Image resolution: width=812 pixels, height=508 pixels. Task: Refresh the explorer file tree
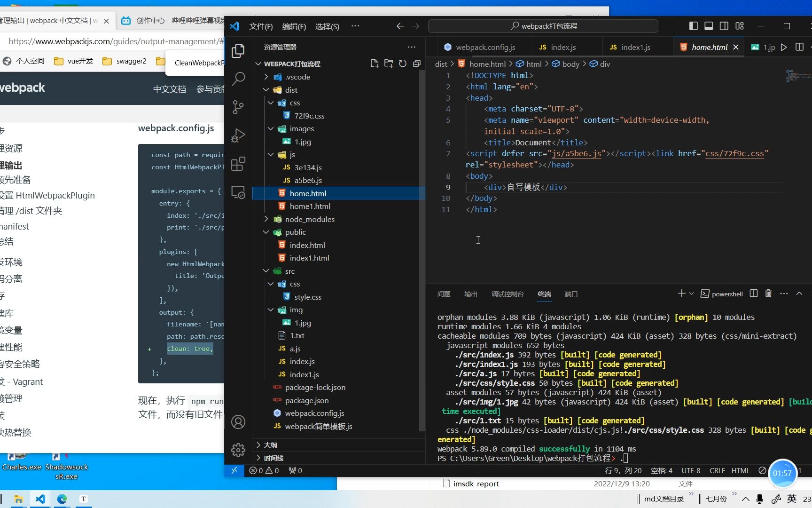point(403,63)
